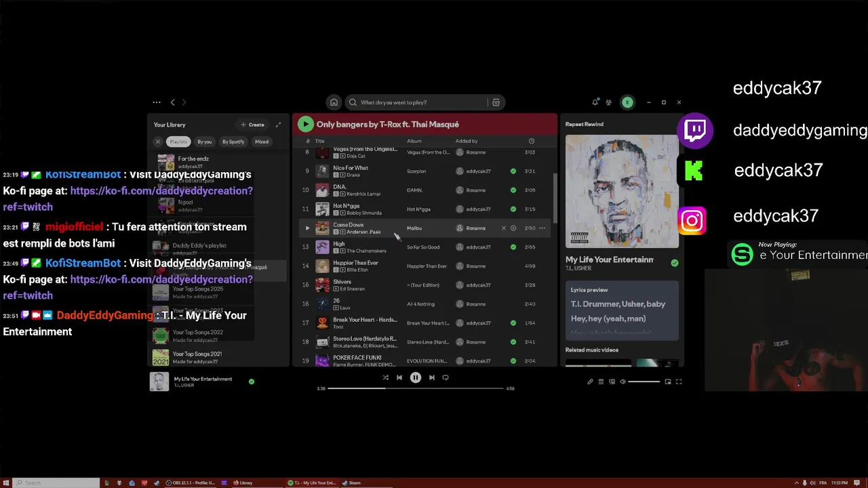Clear the library filter with X
Screen dimensions: 868x488
coord(158,142)
